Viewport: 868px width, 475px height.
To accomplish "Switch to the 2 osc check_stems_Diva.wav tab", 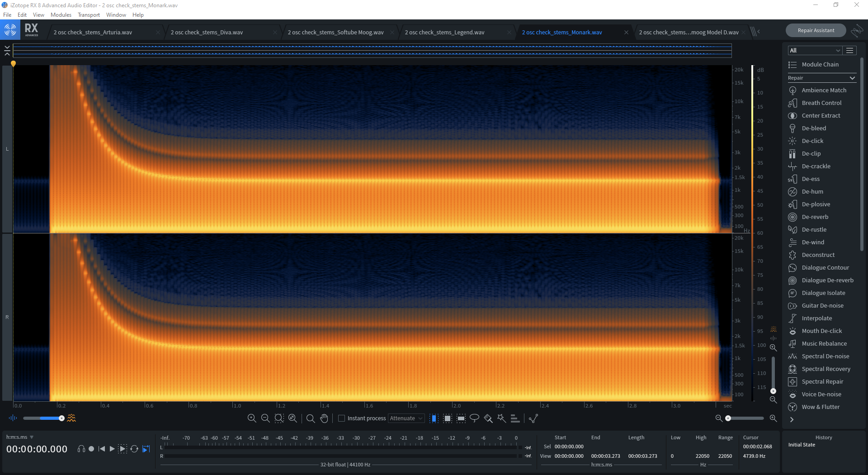I will pos(224,32).
